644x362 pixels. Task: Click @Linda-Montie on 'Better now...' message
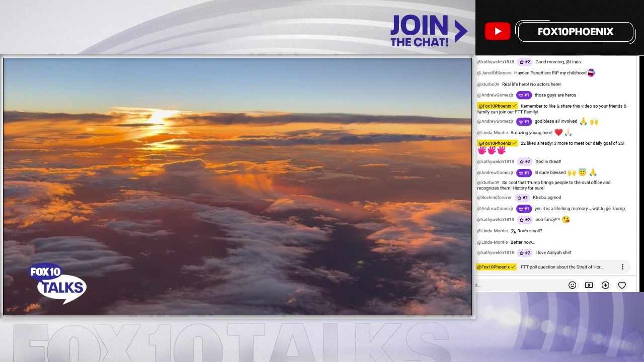[493, 242]
